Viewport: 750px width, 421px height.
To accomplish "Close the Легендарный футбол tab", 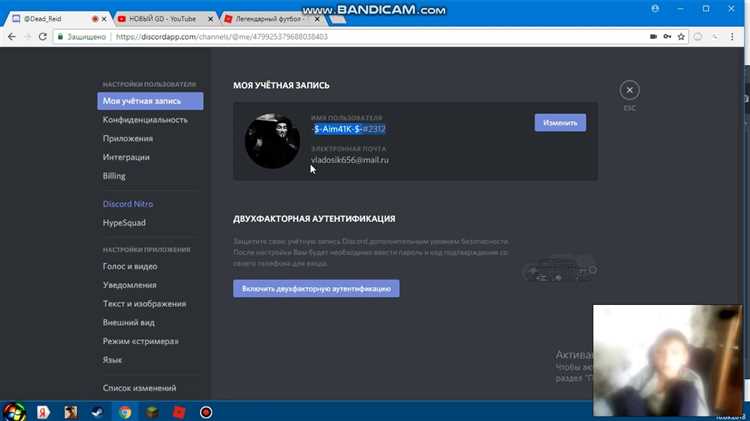I will click(x=317, y=19).
